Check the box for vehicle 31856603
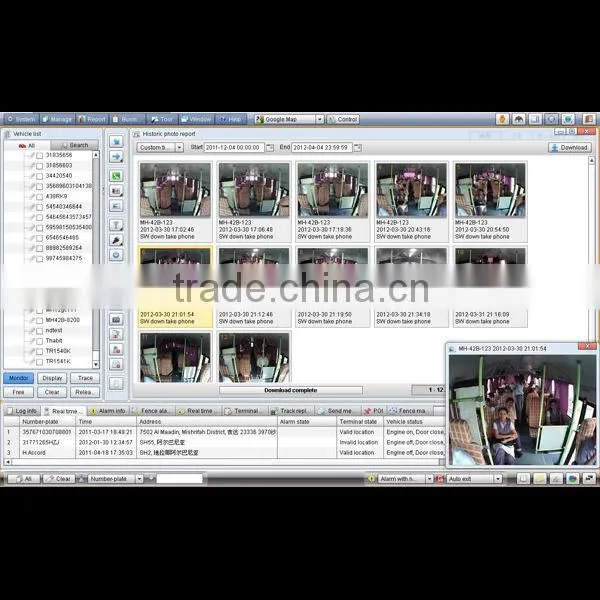The width and height of the screenshot is (600, 600). click(39, 166)
